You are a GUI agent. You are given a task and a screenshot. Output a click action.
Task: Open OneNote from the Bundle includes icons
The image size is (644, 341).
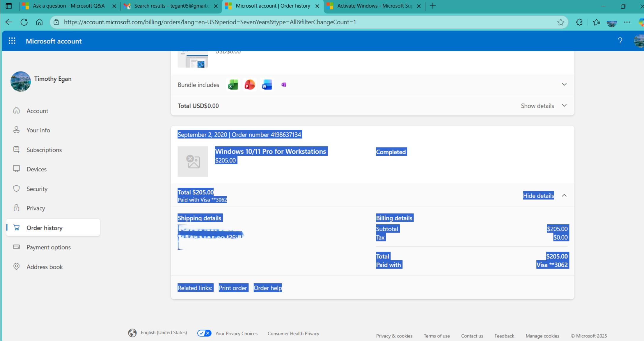point(284,85)
